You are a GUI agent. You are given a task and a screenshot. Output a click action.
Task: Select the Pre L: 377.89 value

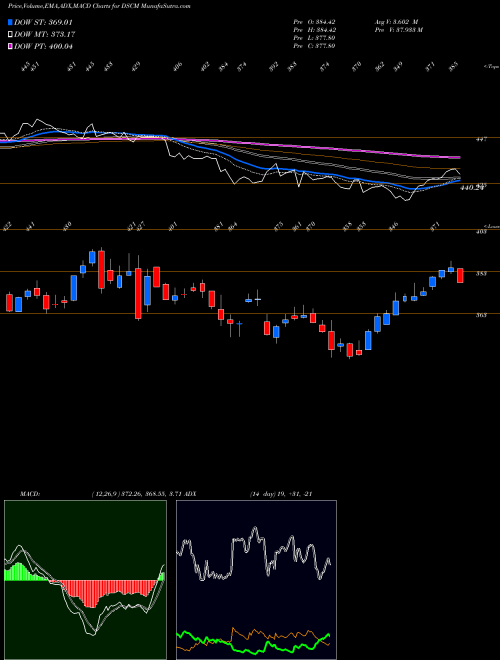point(314,38)
